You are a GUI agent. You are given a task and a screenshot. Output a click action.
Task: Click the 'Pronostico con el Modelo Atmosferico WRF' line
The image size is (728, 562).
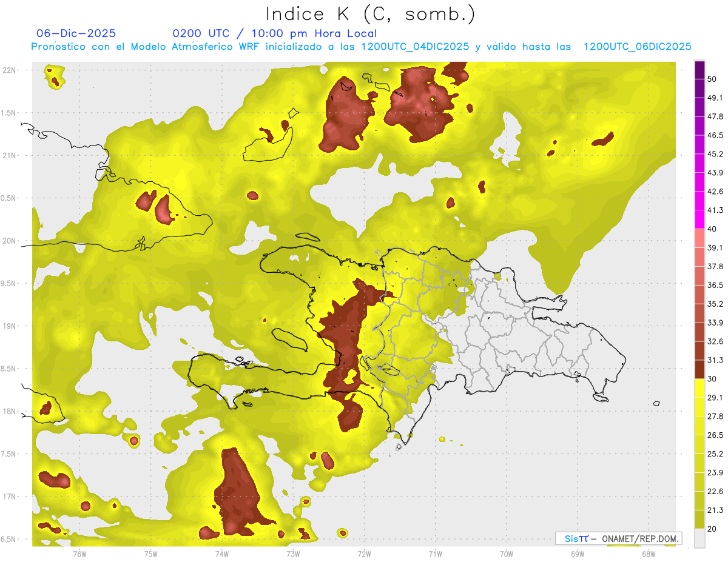pos(361,47)
